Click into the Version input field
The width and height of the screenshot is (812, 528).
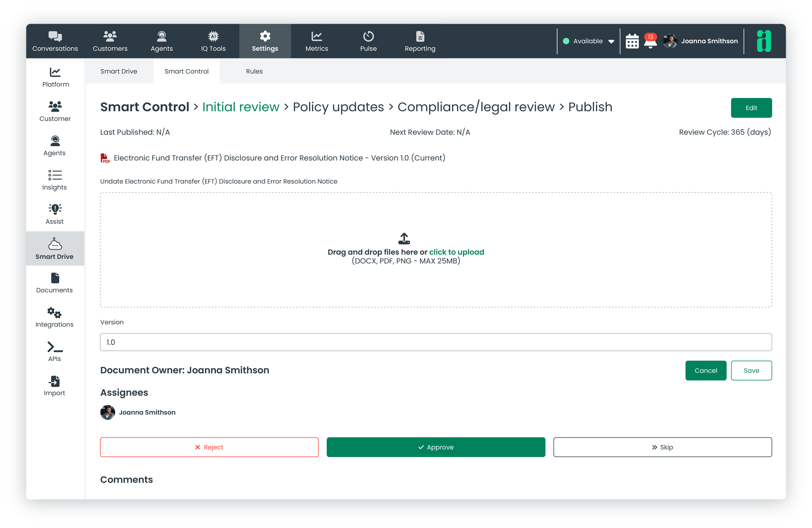436,342
